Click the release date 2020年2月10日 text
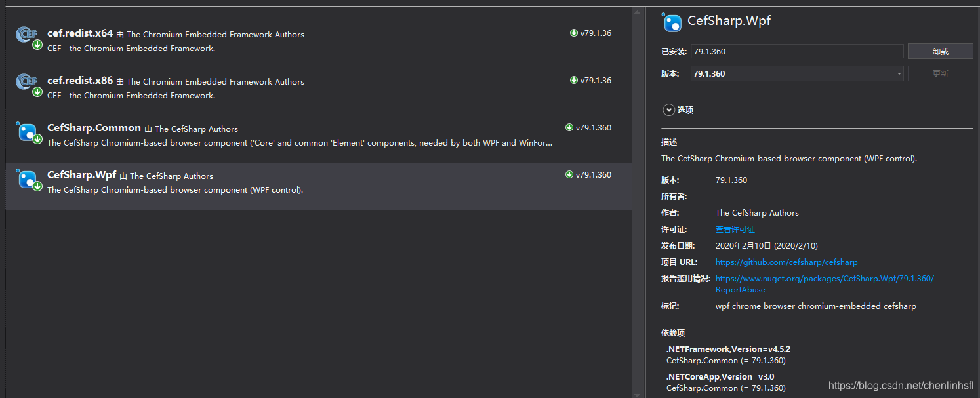The width and height of the screenshot is (980, 398). [767, 246]
